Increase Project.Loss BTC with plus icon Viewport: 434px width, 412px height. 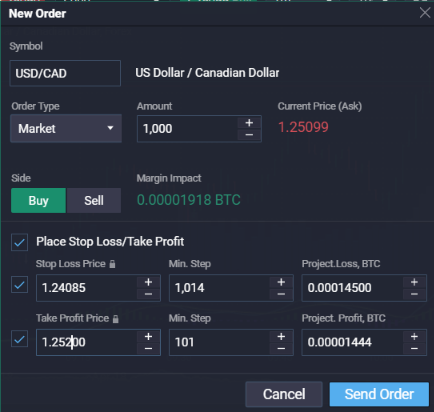pyautogui.click(x=414, y=282)
